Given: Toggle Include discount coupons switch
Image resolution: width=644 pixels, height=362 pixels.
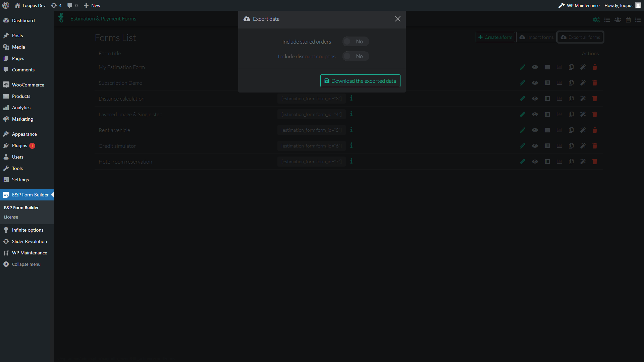Looking at the screenshot, I should [355, 56].
